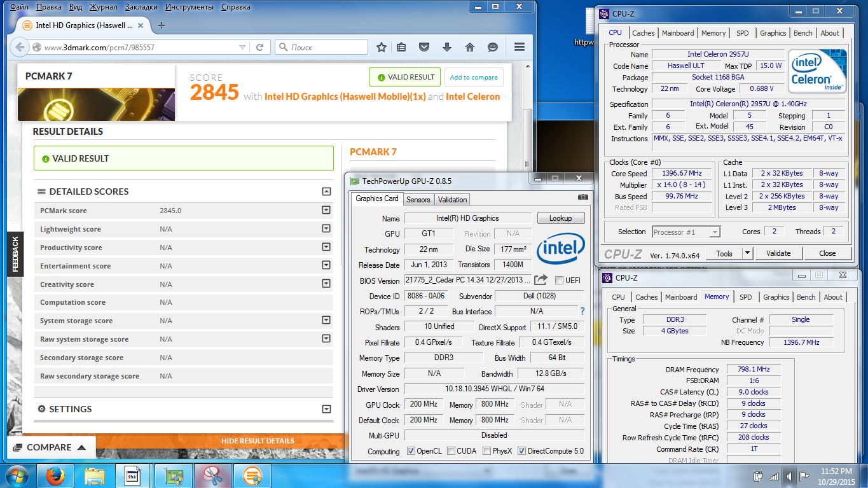
Task: Switch to the Validation tab in GPU-Z
Action: pos(452,199)
